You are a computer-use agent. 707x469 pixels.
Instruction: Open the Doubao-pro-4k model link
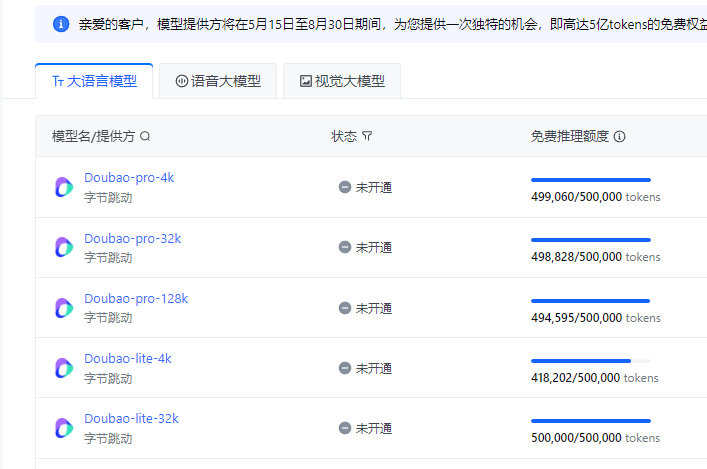coord(129,178)
